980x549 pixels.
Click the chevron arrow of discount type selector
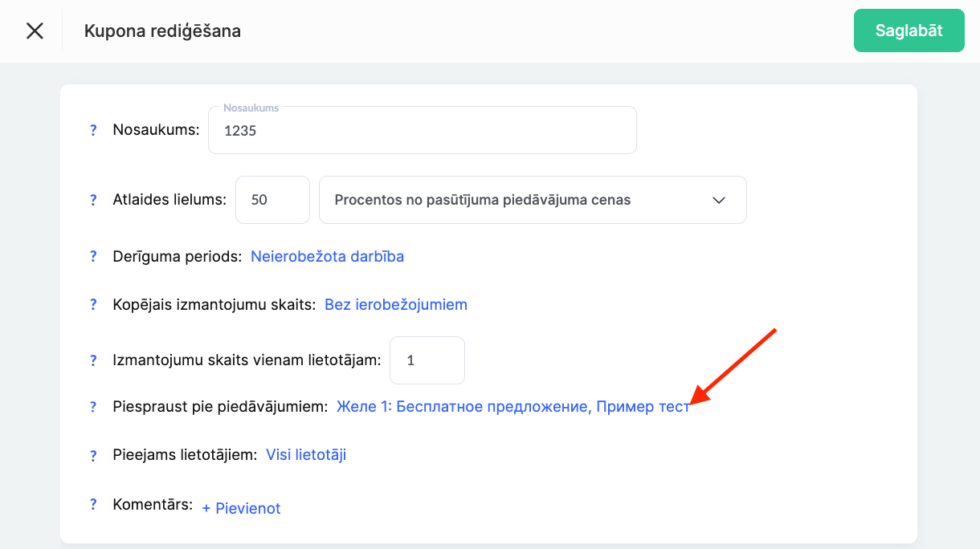tap(719, 200)
